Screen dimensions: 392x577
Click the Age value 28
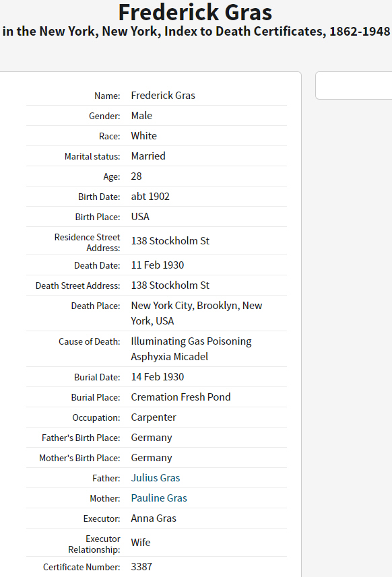point(136,176)
